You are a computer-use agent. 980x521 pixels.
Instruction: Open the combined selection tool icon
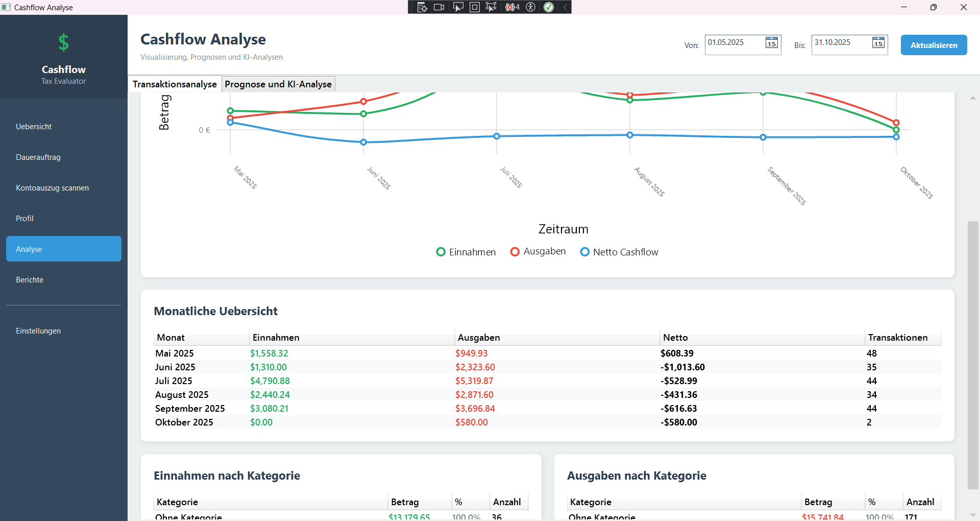491,7
